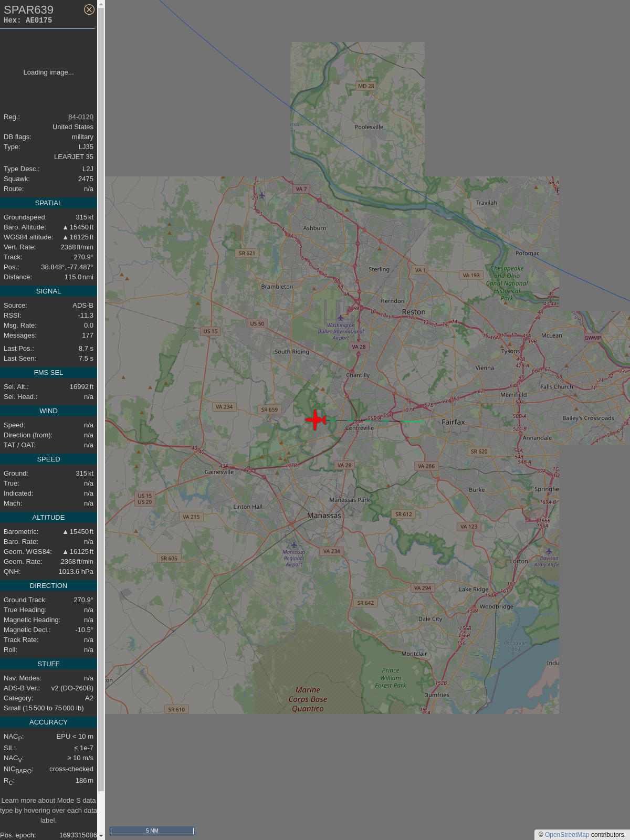
Task: Click Washington Dulles International Airport plane icon
Action: [x=341, y=318]
